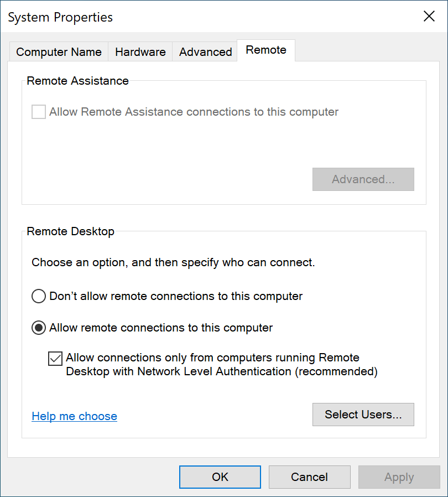
Task: Click the Remote Assistance group heading
Action: [77, 81]
